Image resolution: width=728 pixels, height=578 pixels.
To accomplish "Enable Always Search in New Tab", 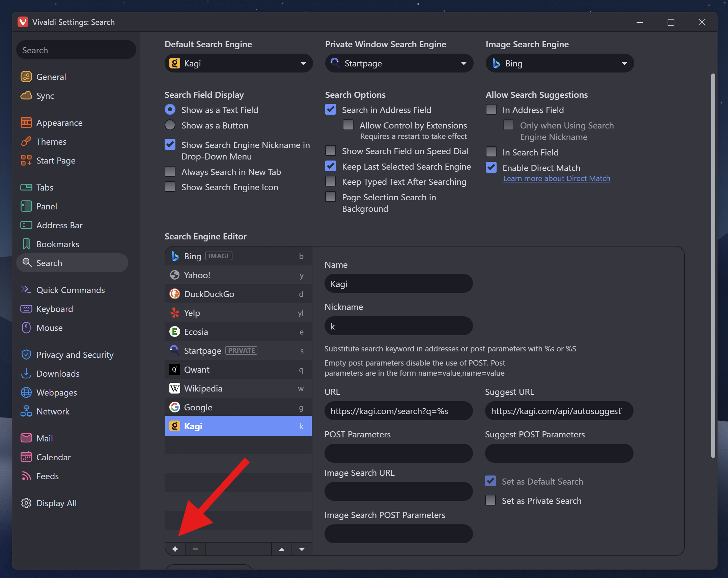I will click(x=170, y=172).
